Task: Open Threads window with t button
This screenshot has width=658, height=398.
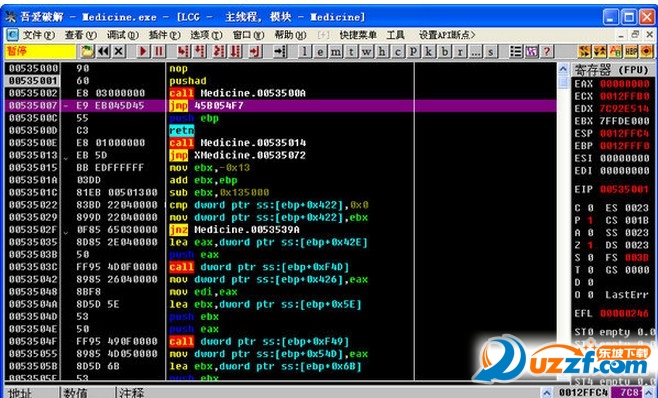Action: tap(351, 51)
